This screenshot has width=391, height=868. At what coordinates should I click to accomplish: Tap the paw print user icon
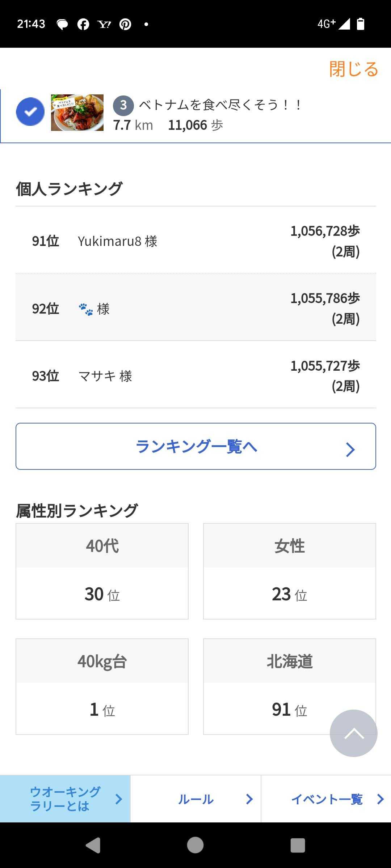[86, 309]
